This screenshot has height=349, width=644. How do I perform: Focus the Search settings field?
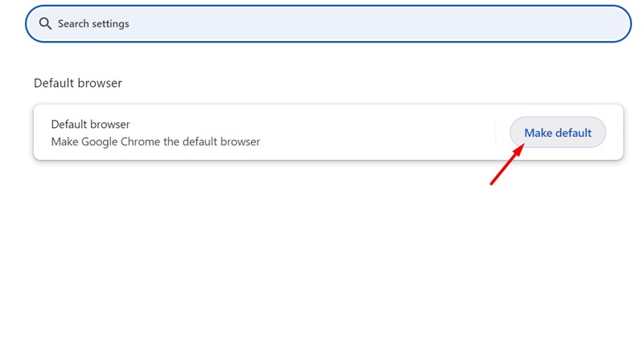point(328,24)
